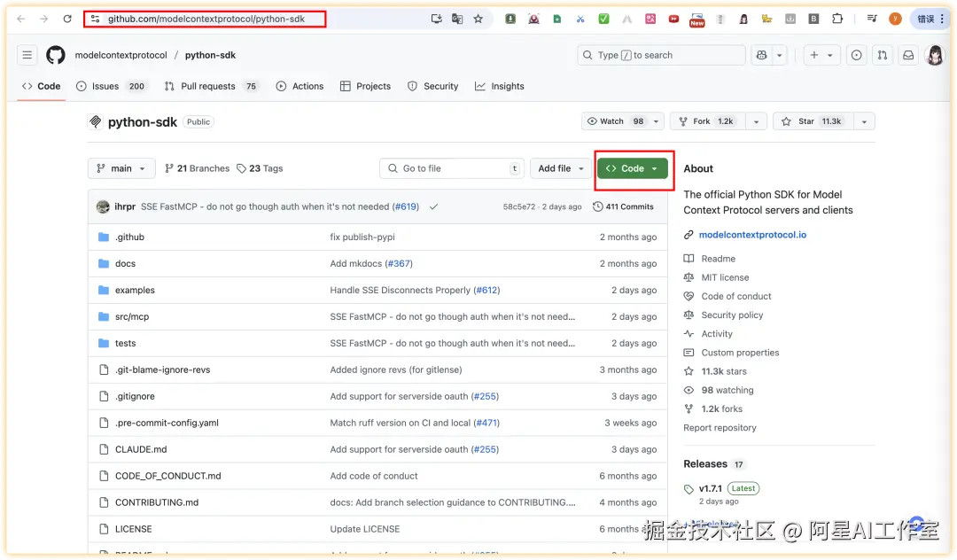957x560 pixels.
Task: Star the python-sdk repository
Action: [813, 121]
